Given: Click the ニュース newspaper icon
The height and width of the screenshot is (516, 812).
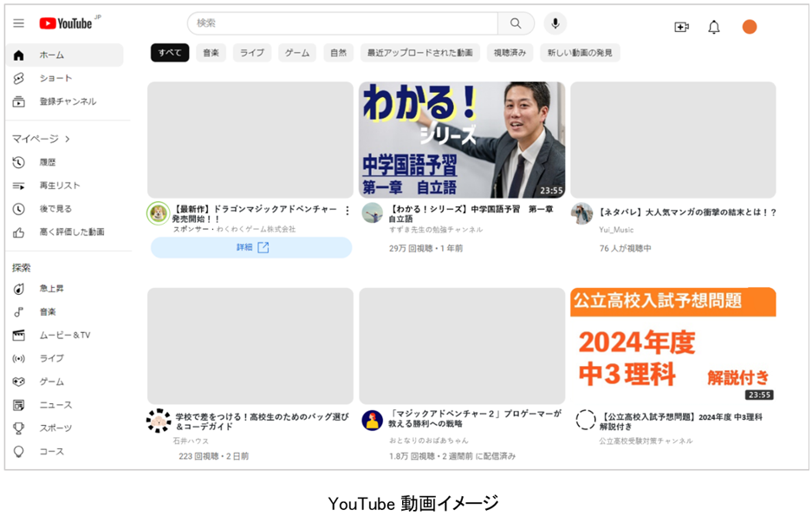Looking at the screenshot, I should [x=19, y=405].
